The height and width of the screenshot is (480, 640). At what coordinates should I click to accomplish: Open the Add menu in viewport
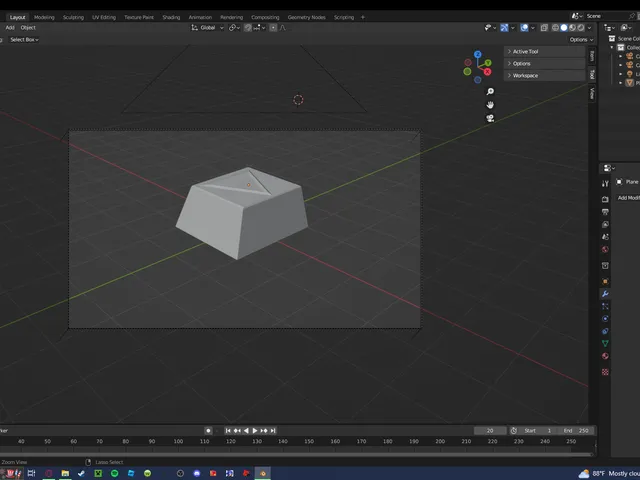[10, 27]
